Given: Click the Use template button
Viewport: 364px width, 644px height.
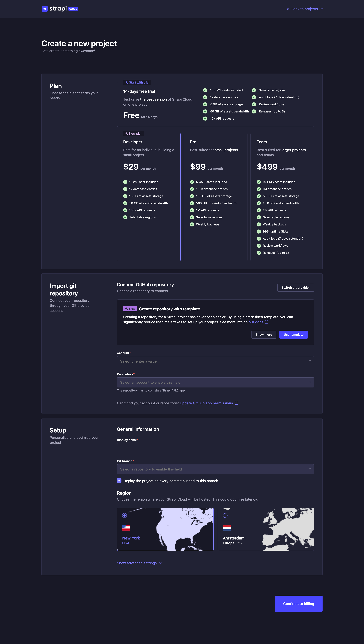Looking at the screenshot, I should pyautogui.click(x=293, y=335).
